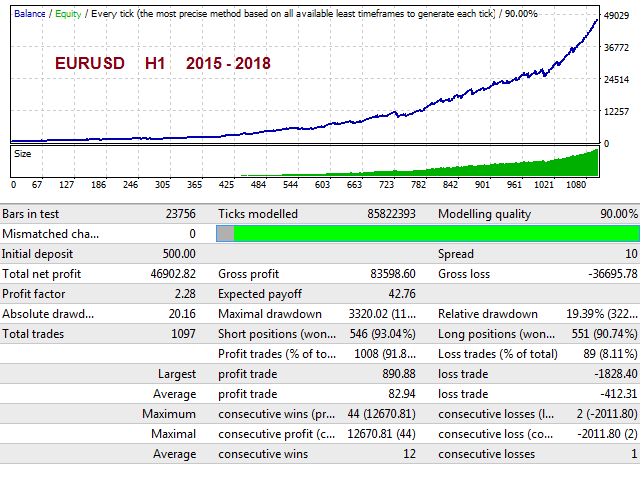This screenshot has width=640, height=480.
Task: Click the -2011.80 (2) consecutive loss value
Action: pyautogui.click(x=607, y=434)
